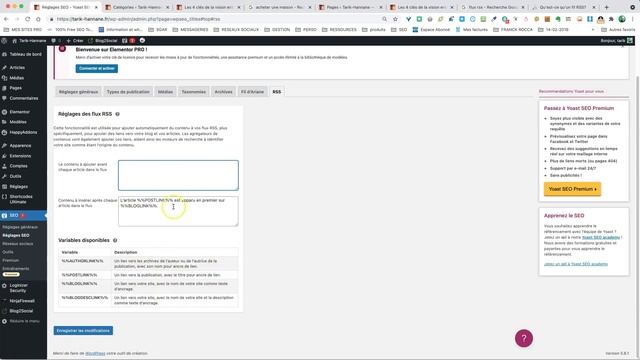This screenshot has height=360, width=640.
Task: Click the content-after-each-article text area
Action: (x=178, y=211)
